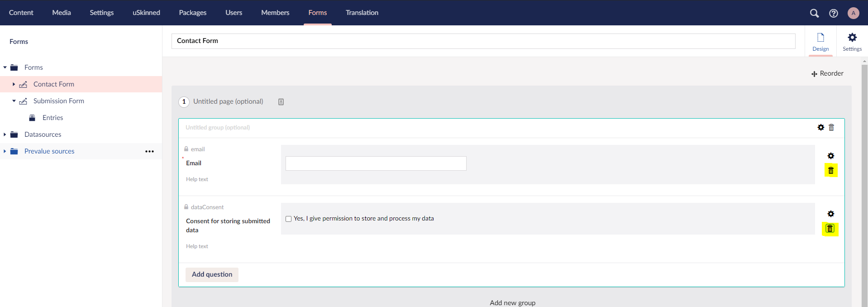Open the Members section
The width and height of the screenshot is (868, 307).
(275, 13)
